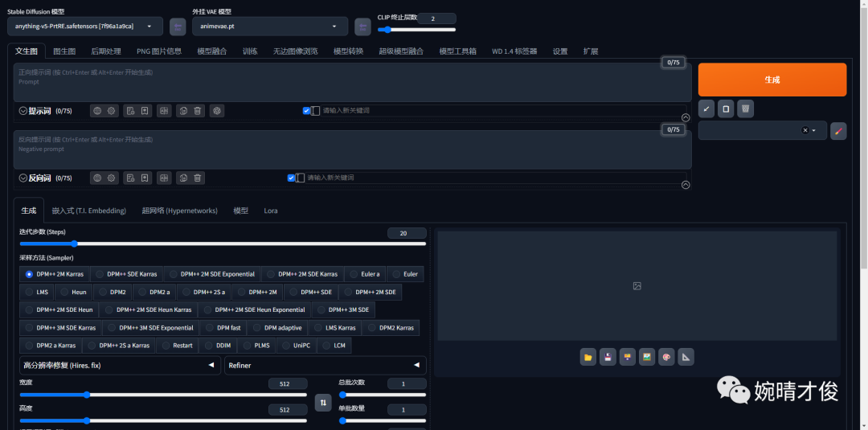Click the Negative prompt text area
Viewport: 868px width, 430px height.
[x=353, y=149]
